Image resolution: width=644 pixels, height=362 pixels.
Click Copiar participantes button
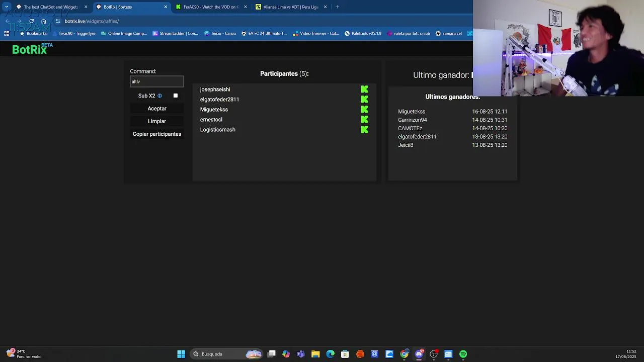pyautogui.click(x=157, y=134)
